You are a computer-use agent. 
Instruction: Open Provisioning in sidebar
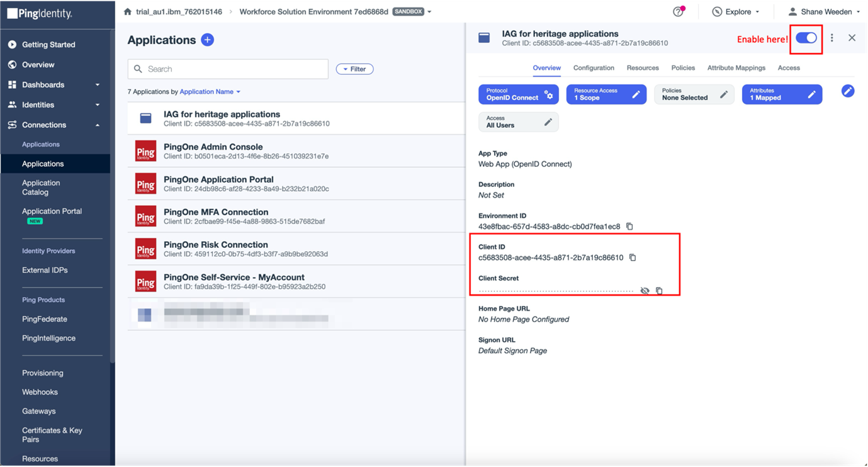point(42,373)
